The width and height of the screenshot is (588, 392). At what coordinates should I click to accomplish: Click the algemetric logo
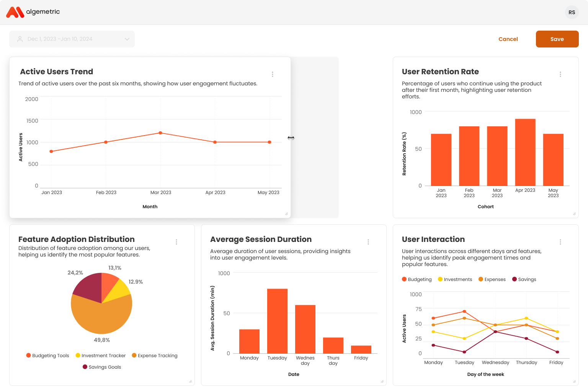33,12
